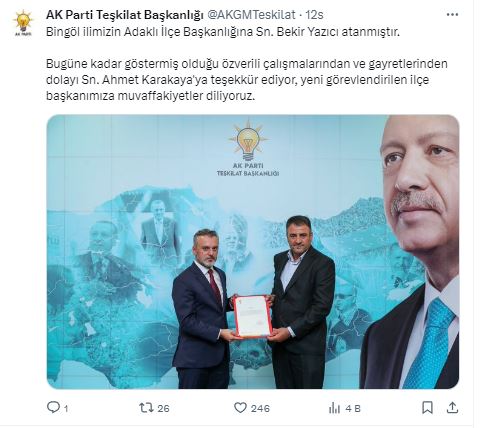The image size is (483, 428).
Task: Click the share upload icon
Action: (x=452, y=408)
